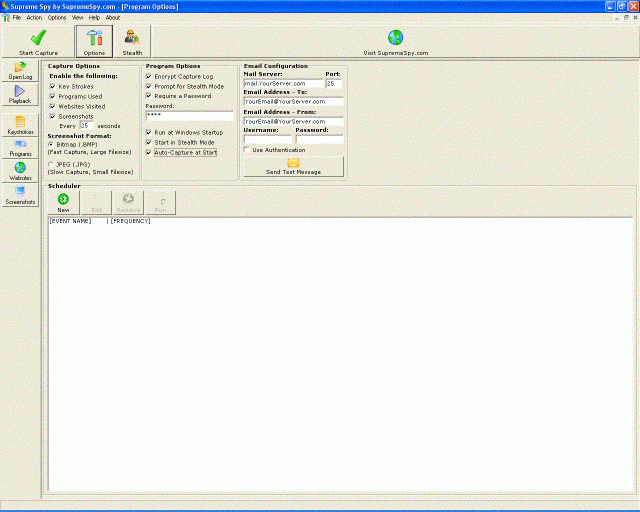Screen dimensions: 640x512
Task: Click the Email Address To field
Action: [x=293, y=102]
